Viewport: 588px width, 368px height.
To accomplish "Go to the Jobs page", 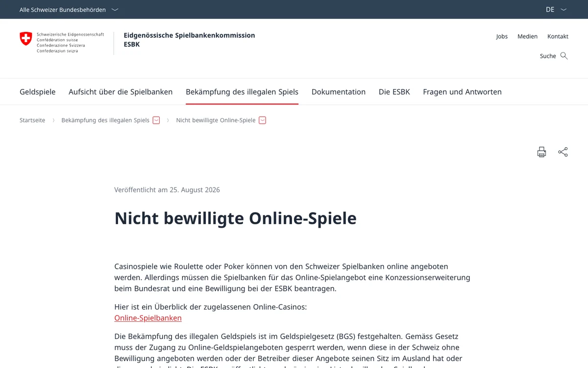I will pyautogui.click(x=502, y=36).
